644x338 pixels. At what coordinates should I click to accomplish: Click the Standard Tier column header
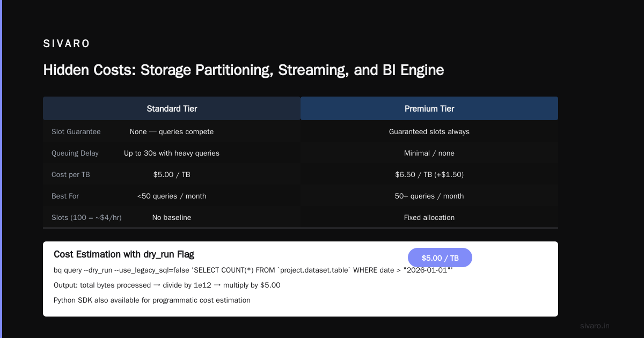pos(172,108)
